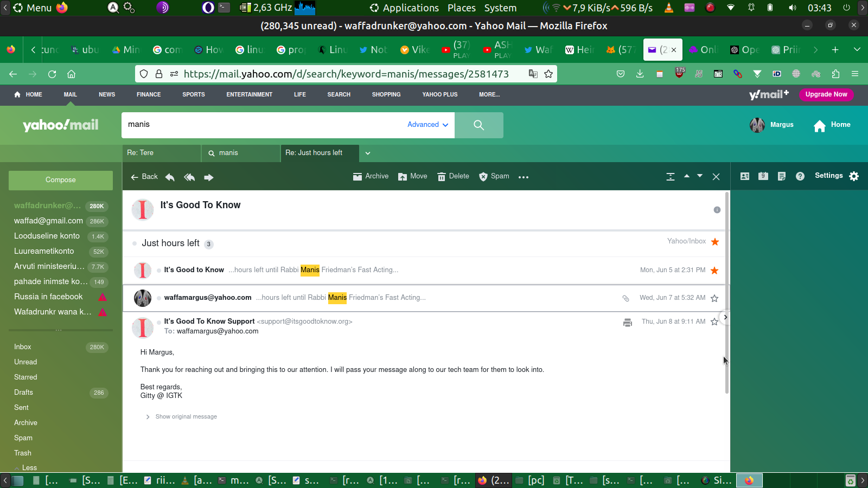Click the Home house icon near Margus
The image size is (868, 488).
[x=820, y=126]
